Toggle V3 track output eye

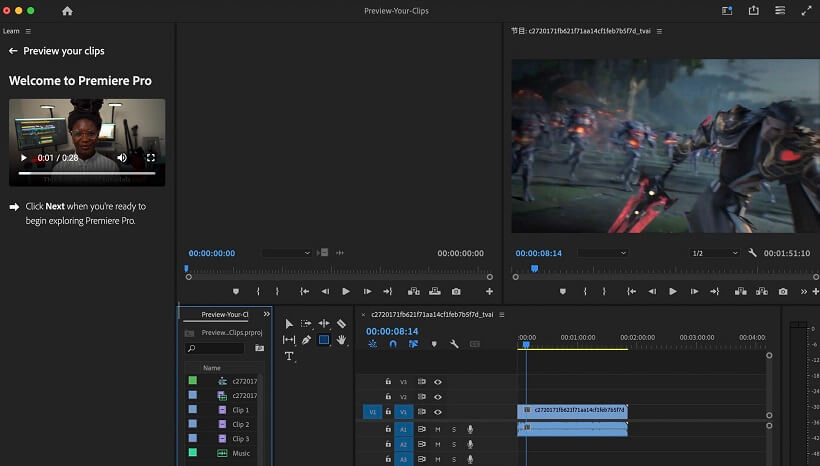tap(438, 382)
